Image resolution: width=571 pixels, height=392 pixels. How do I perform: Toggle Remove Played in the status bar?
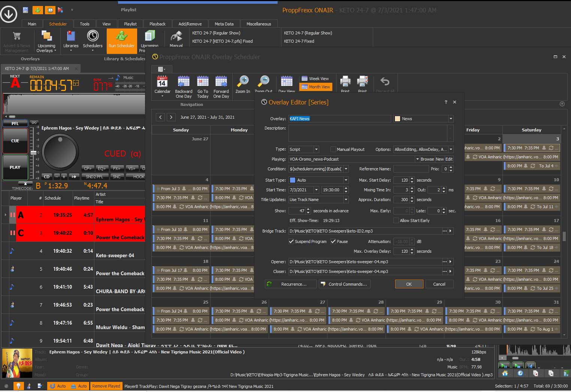(x=106, y=386)
